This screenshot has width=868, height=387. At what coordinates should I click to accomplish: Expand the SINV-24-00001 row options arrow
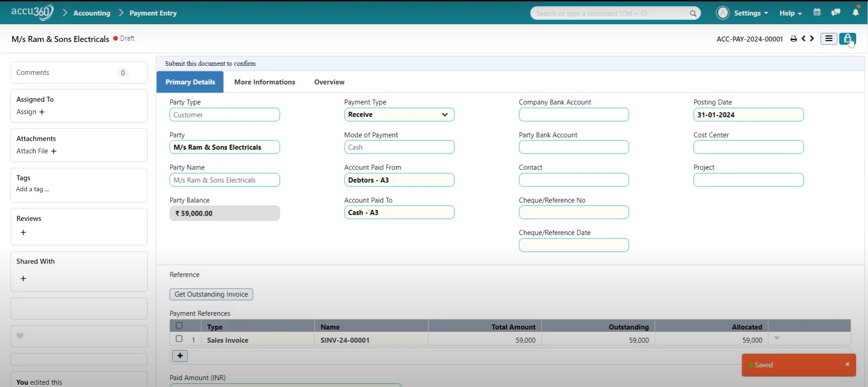point(777,339)
